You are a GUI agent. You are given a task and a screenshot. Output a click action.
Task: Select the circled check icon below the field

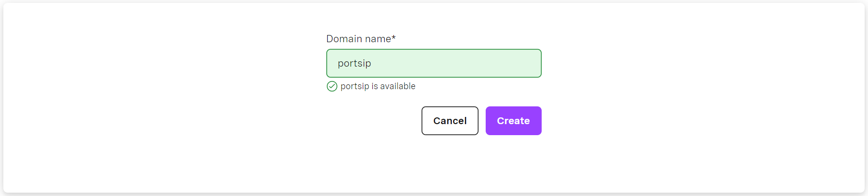pos(332,86)
